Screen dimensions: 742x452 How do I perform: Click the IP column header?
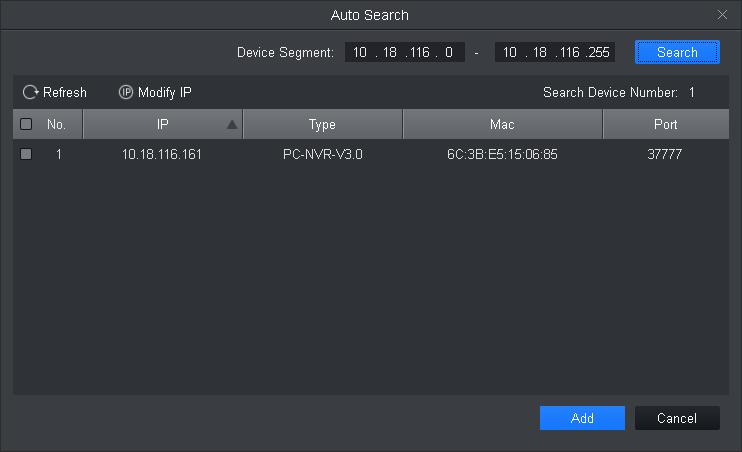click(x=162, y=124)
